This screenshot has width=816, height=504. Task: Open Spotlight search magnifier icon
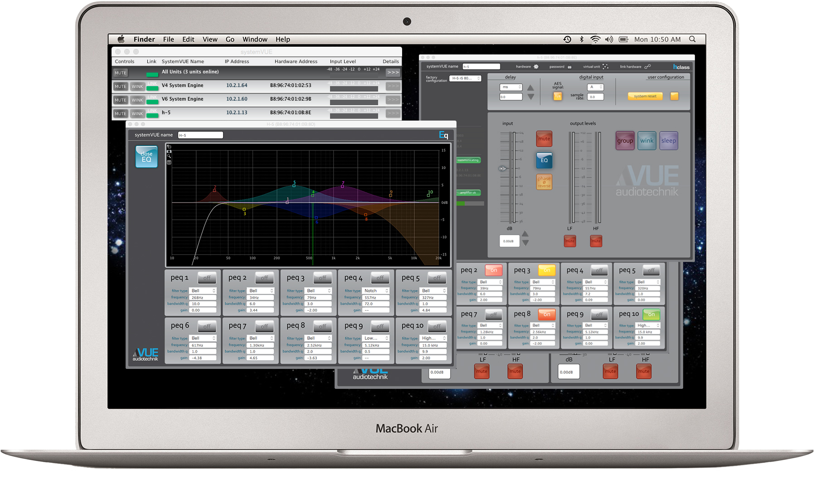coord(692,39)
